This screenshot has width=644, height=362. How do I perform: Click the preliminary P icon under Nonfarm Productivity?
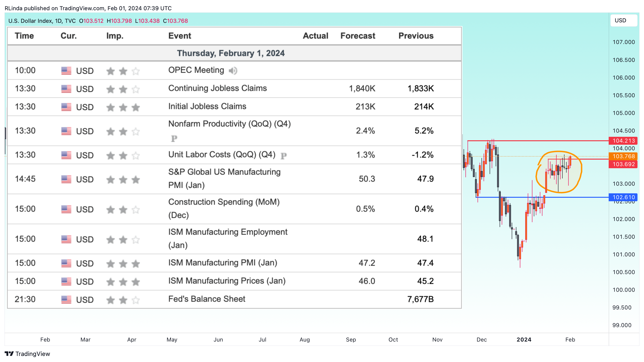click(x=174, y=138)
